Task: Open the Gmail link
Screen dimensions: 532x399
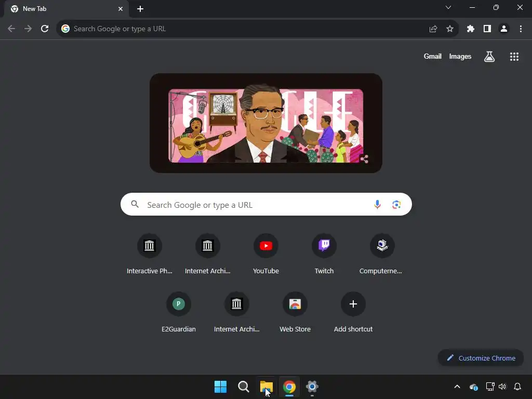Action: pyautogui.click(x=433, y=56)
